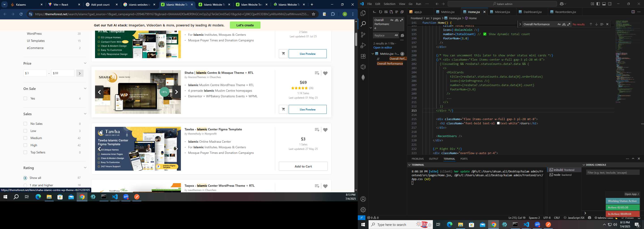Viewport: 644px width, 229px height.
Task: Add Shaha theme to cart icon
Action: [x=283, y=110]
